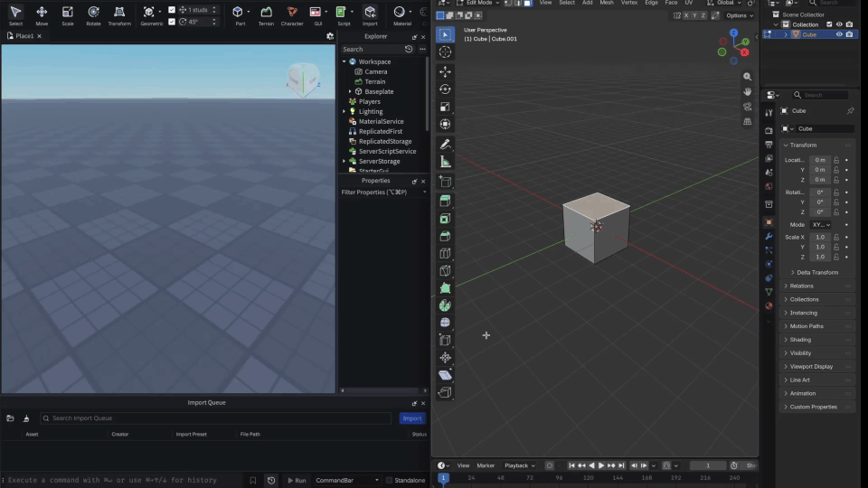Toggle the Standalone checkbox

(389, 480)
